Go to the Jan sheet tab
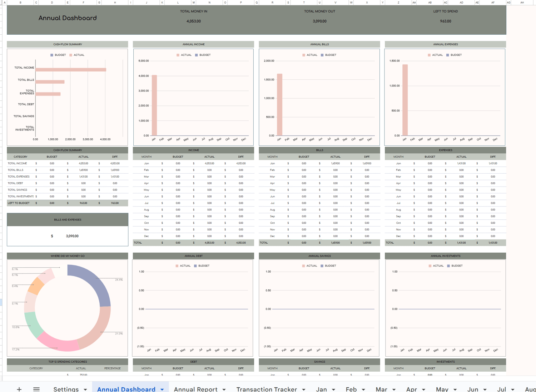 pos(321,389)
